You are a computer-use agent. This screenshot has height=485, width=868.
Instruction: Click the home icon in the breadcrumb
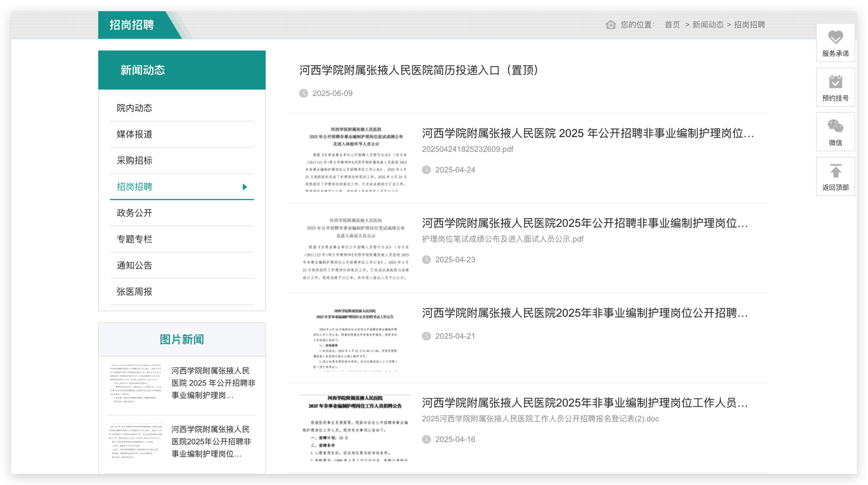610,25
